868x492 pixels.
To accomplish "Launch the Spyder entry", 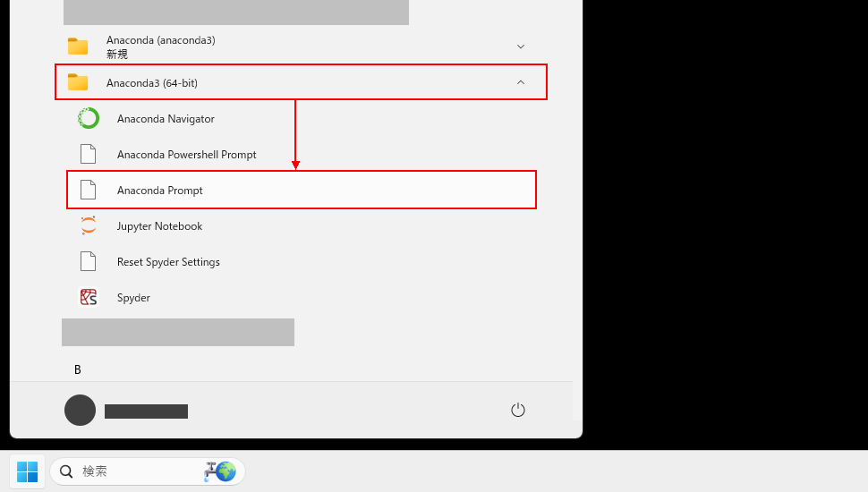I will click(302, 297).
